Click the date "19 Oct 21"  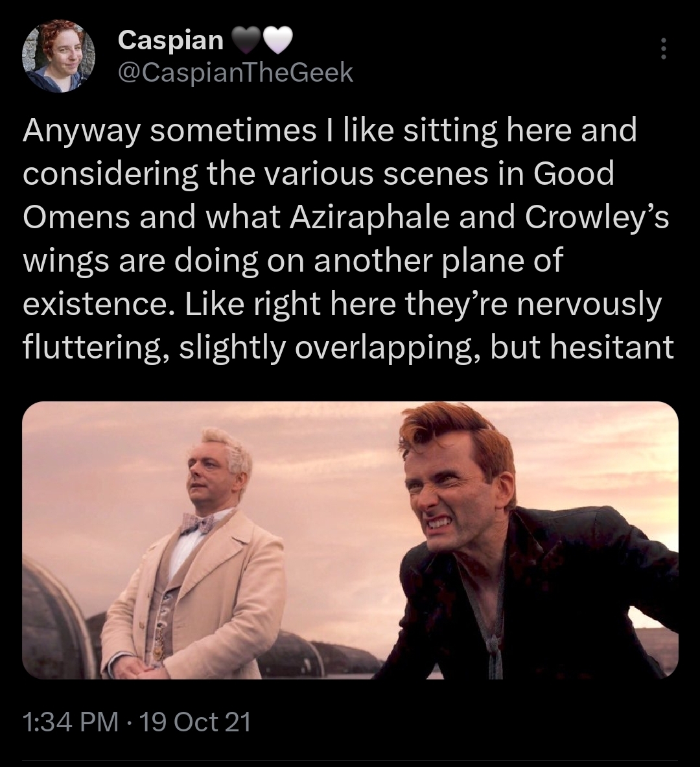click(196, 722)
